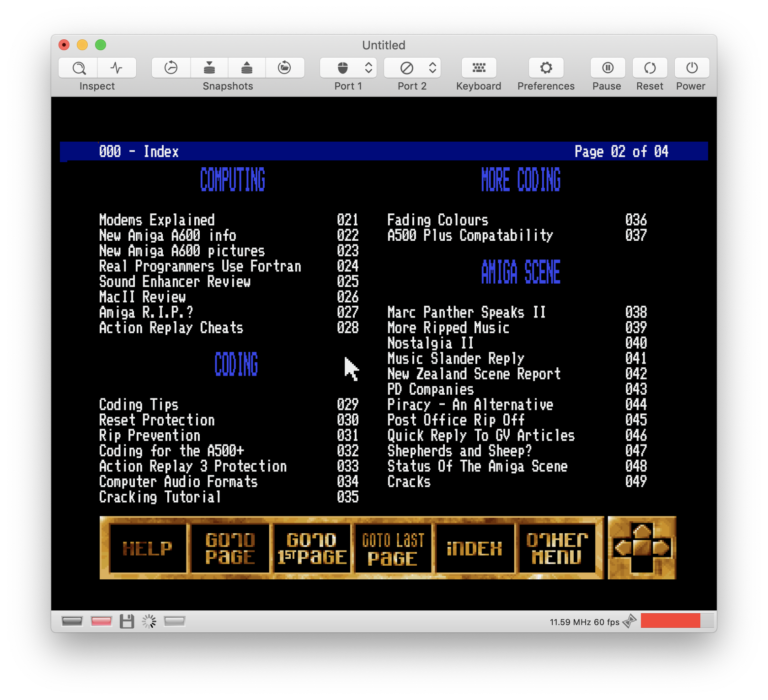Open the snapshot browser folder icon
768x700 pixels.
285,68
